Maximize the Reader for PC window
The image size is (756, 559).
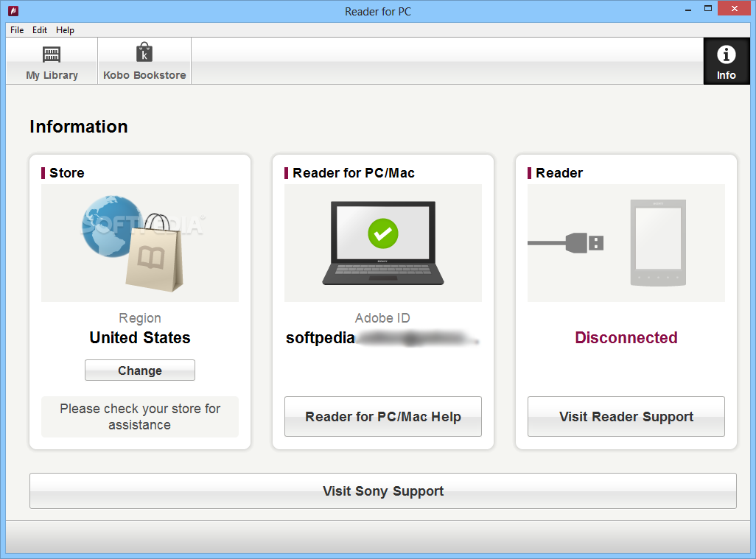708,9
